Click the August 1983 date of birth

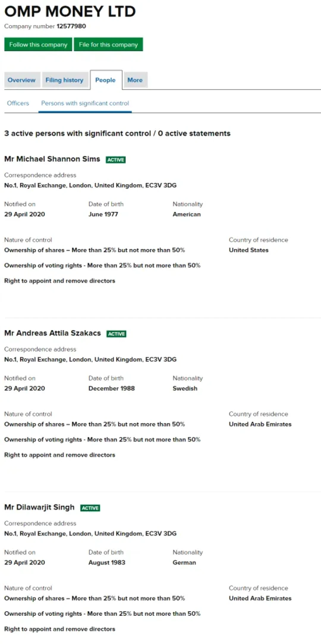(x=107, y=562)
